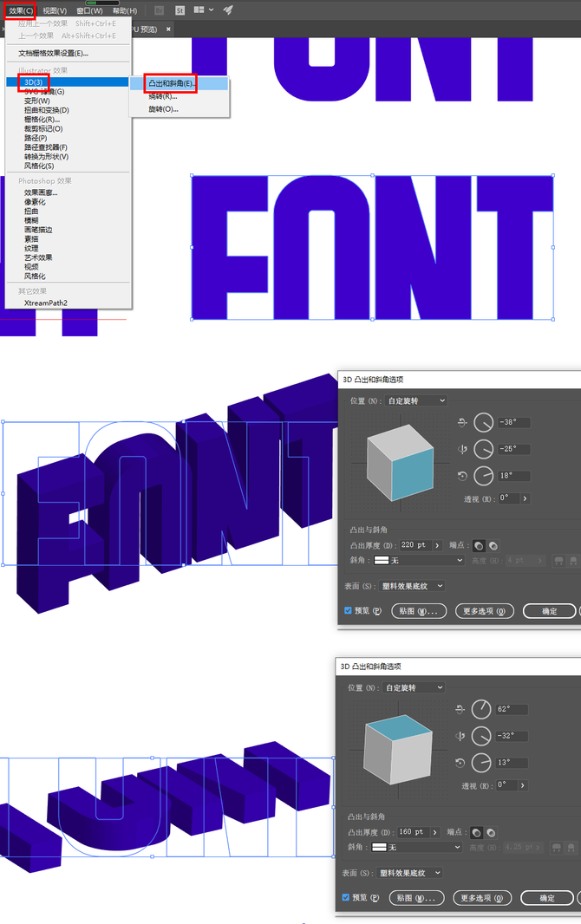
Task: Click 贴图(M) button in the 220 pt dialog
Action: pos(419,611)
